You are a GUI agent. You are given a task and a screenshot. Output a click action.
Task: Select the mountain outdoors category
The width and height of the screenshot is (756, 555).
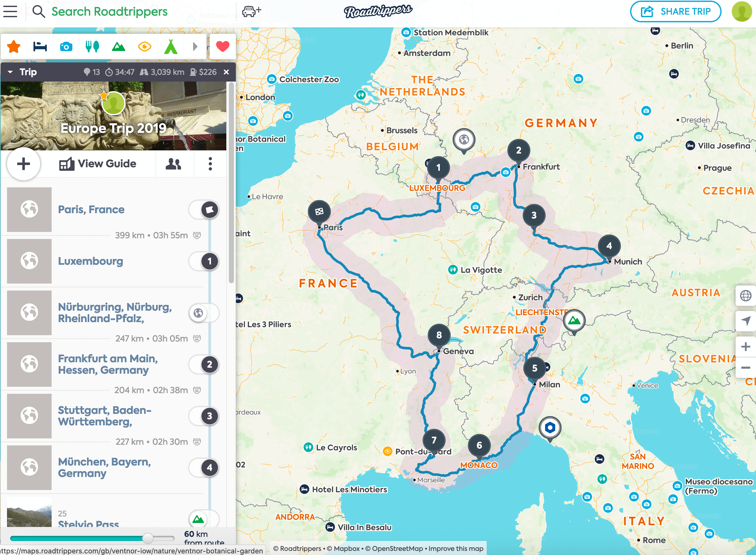(118, 47)
